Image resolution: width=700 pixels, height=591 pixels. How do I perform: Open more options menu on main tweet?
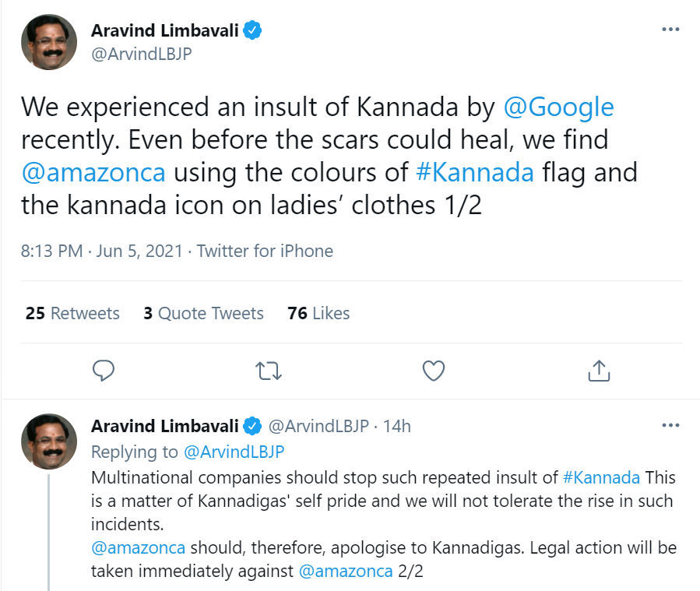(x=670, y=30)
